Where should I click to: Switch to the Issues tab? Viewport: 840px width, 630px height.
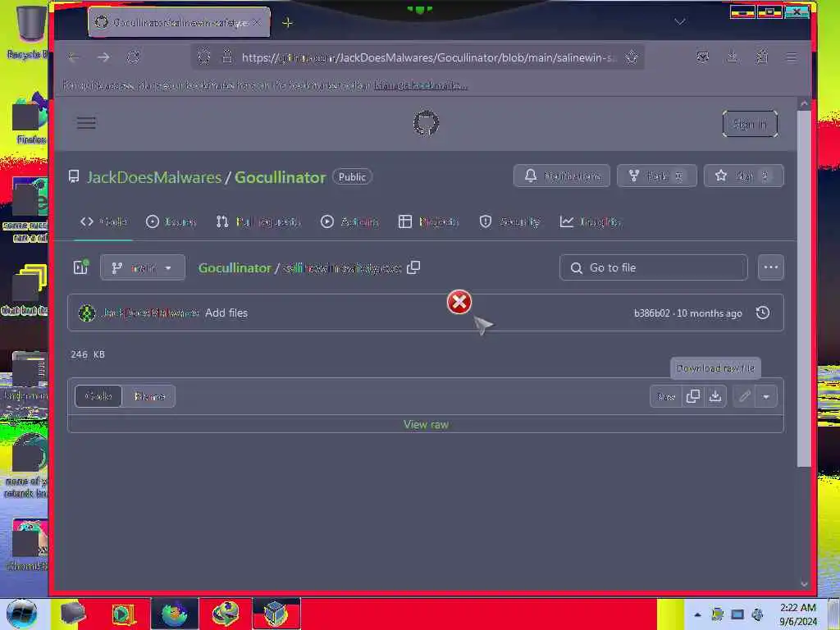pyautogui.click(x=171, y=221)
